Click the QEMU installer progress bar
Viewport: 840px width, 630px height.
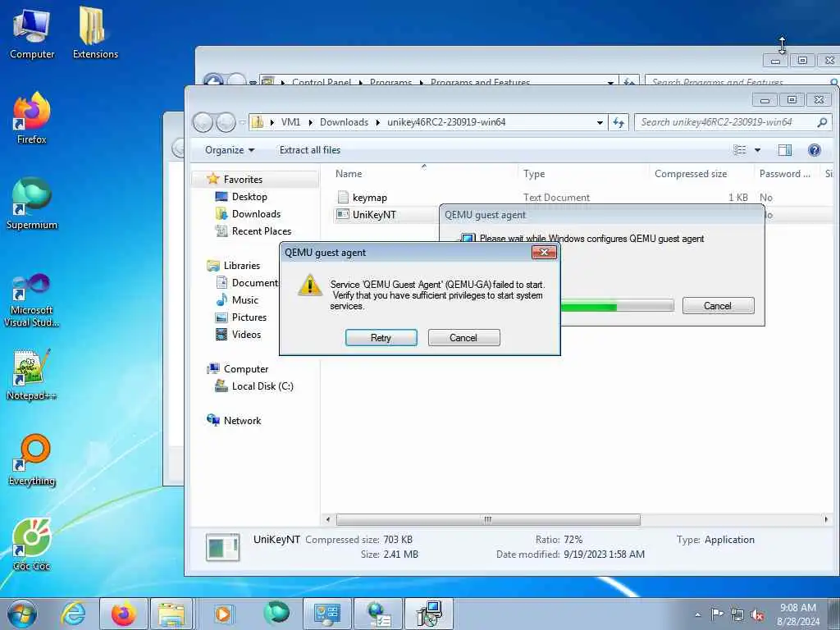click(617, 307)
